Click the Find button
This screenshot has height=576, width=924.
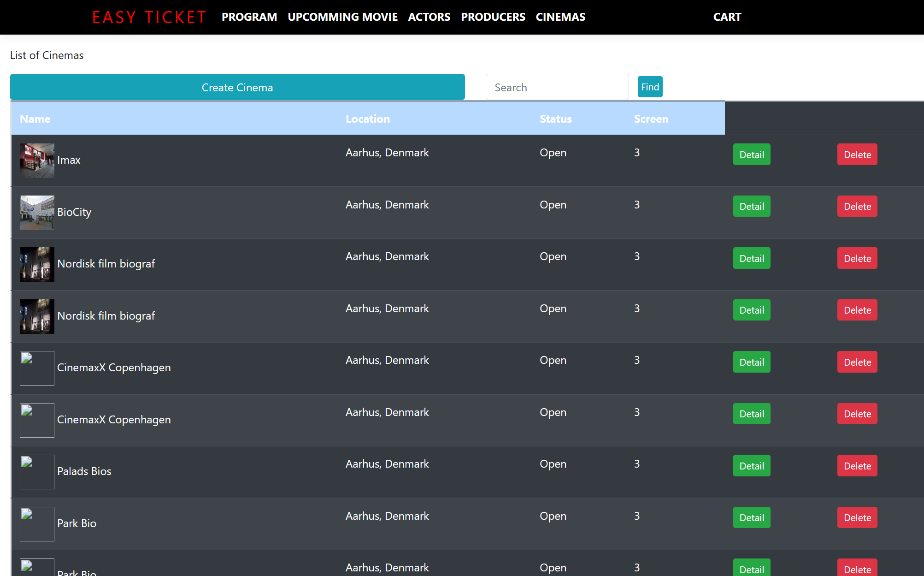coord(650,87)
